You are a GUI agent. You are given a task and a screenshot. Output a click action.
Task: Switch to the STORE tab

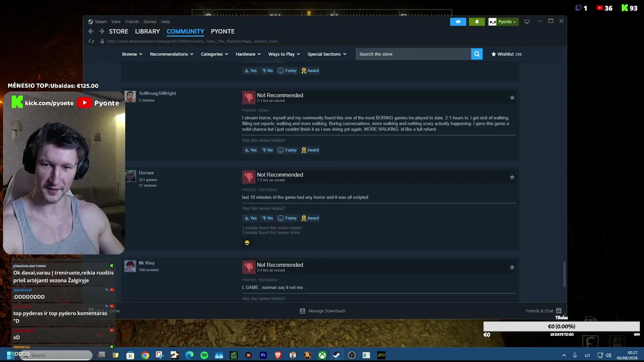[x=119, y=31]
